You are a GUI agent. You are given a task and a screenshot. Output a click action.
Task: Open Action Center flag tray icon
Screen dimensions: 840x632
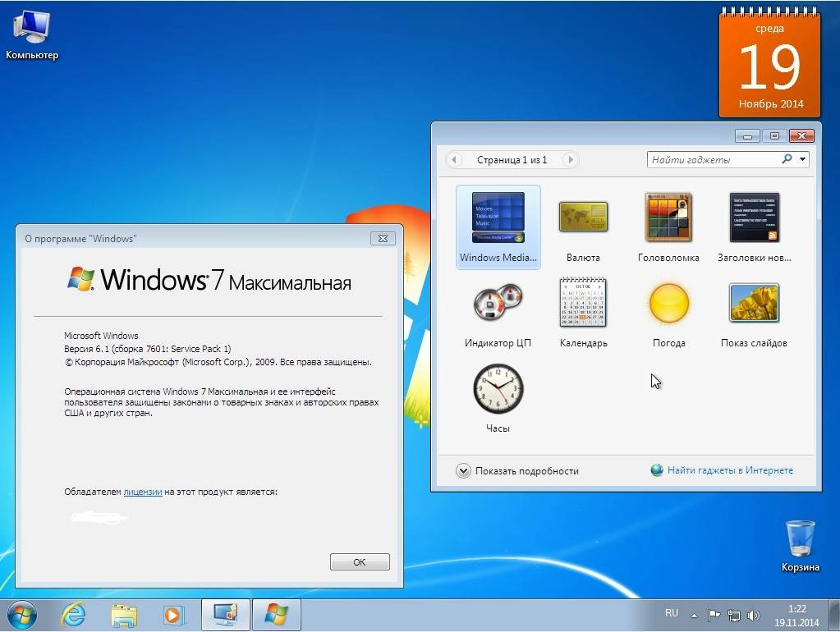[x=713, y=616]
